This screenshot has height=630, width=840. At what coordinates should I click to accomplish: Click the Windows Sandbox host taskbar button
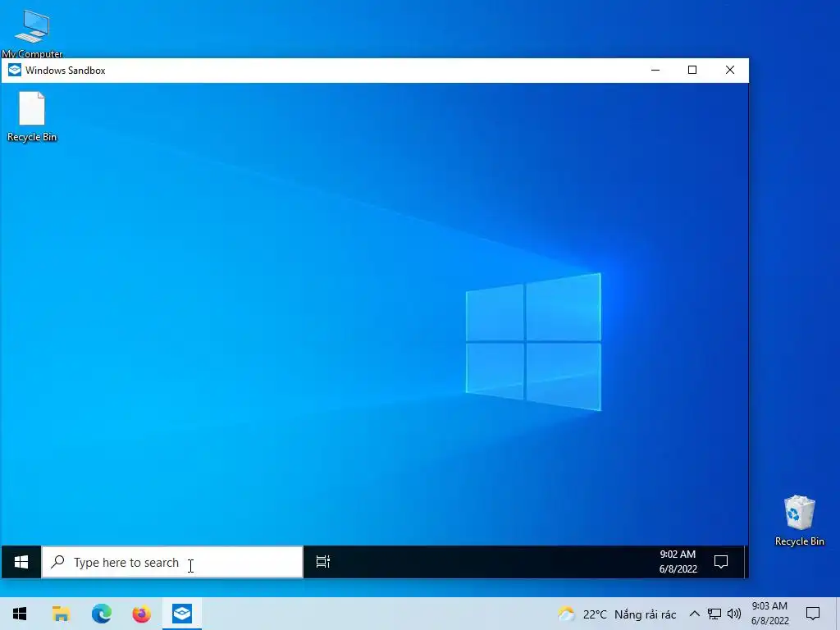click(182, 614)
